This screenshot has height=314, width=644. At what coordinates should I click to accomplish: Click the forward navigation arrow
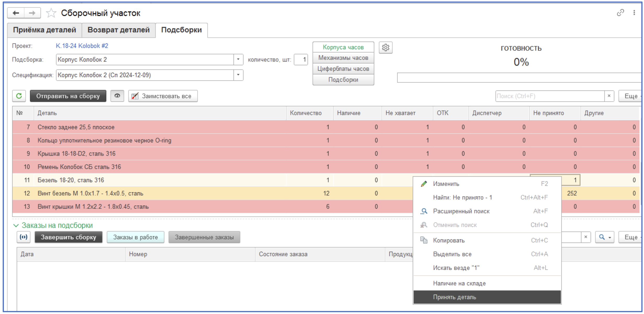[32, 13]
